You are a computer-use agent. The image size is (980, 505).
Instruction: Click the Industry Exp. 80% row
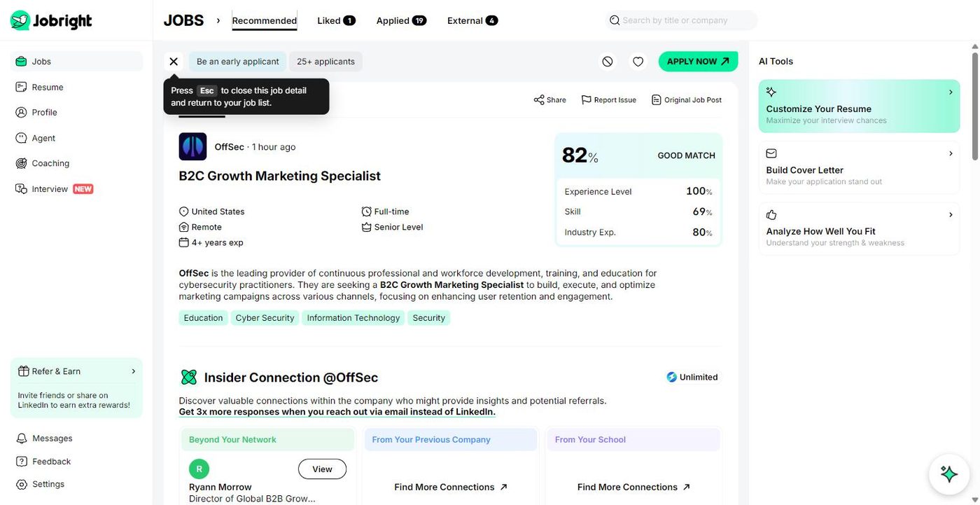pos(638,232)
